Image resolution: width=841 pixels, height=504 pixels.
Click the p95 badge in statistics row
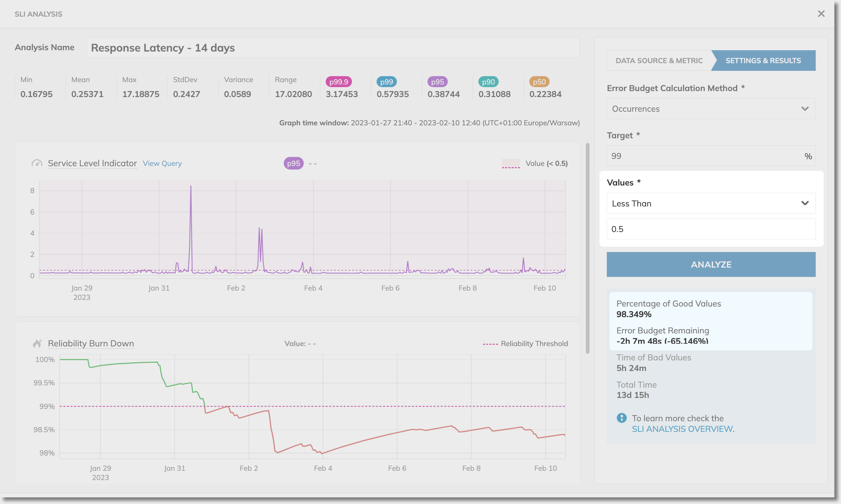click(x=437, y=82)
